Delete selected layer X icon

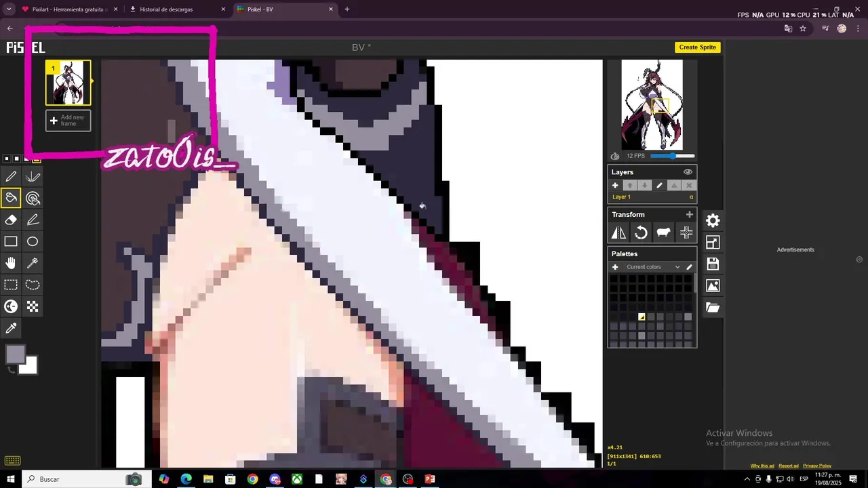[x=689, y=186]
